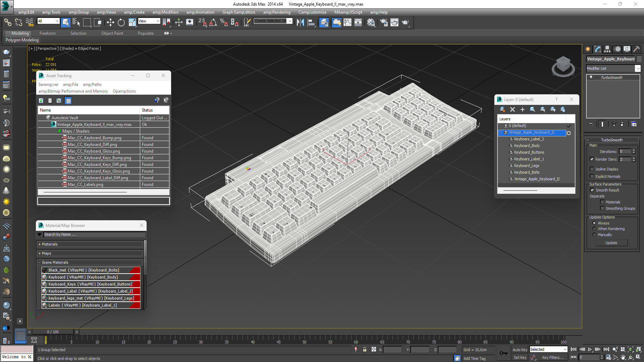
Task: Delete layer X icon in Layer dialog
Action: pos(513,109)
